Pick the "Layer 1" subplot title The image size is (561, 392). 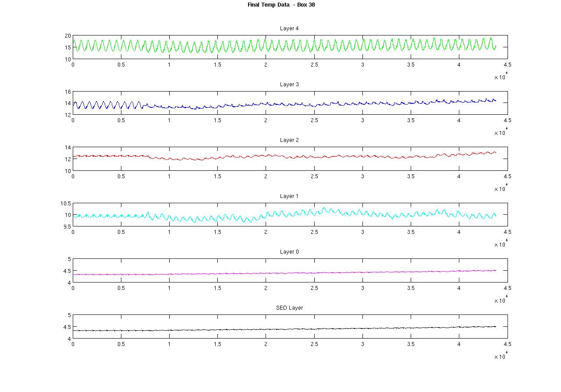point(289,196)
